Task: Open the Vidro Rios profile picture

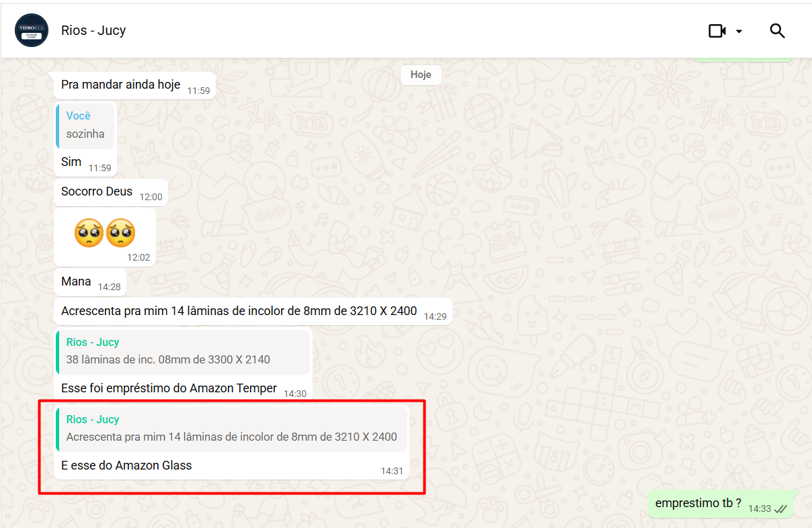Action: 32,30
